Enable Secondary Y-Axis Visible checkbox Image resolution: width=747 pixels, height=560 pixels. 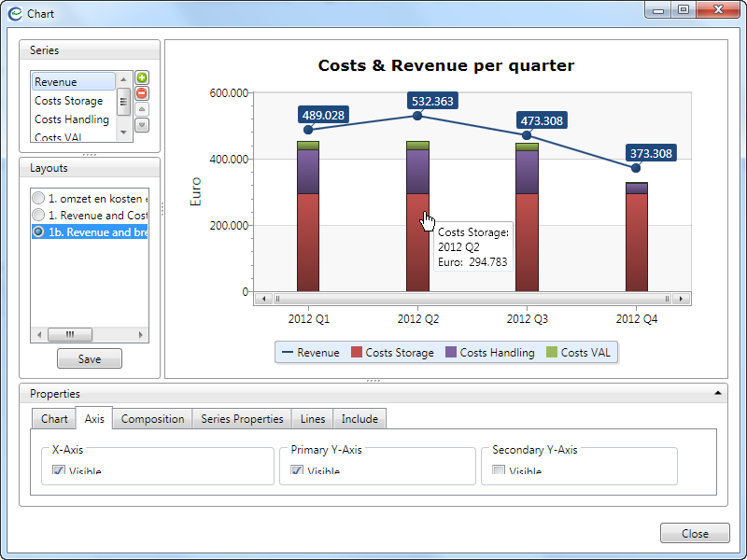499,471
